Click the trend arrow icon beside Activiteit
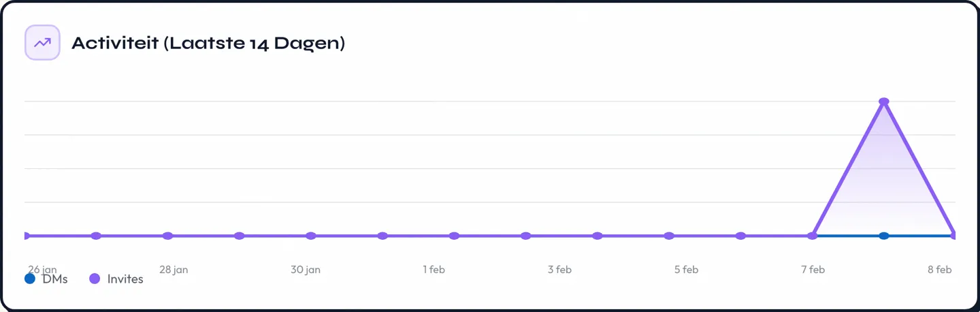 [42, 43]
